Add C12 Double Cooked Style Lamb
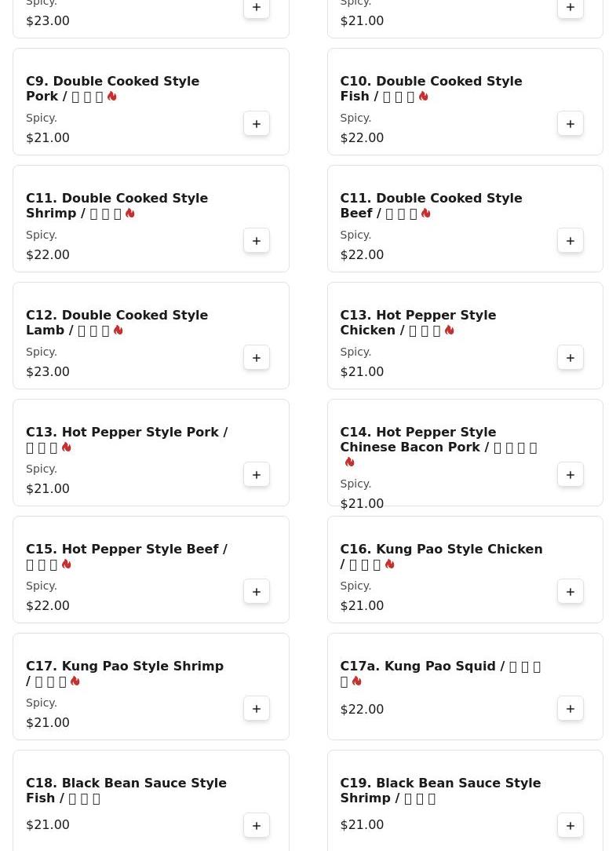The width and height of the screenshot is (616, 851). pyautogui.click(x=257, y=358)
